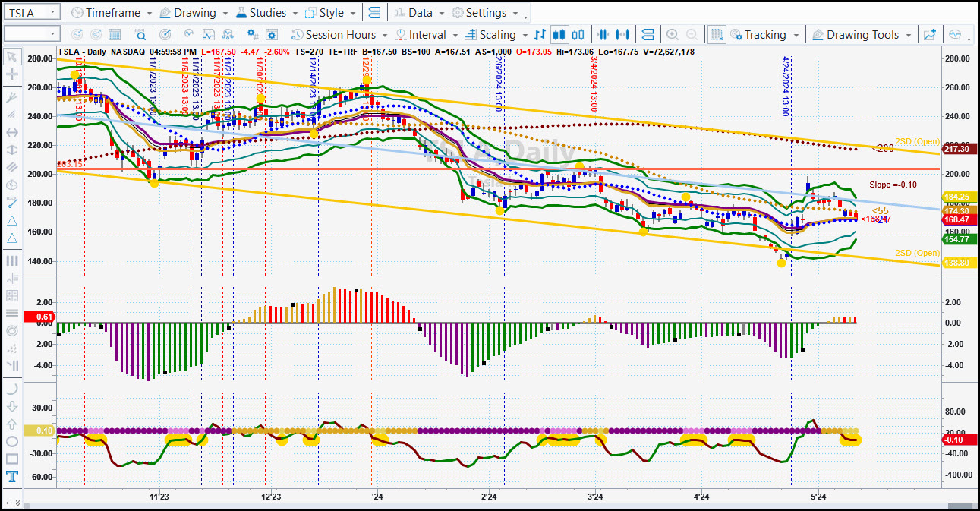Select the pointer arrow tool
Viewport: 980px width, 511px height.
point(11,56)
